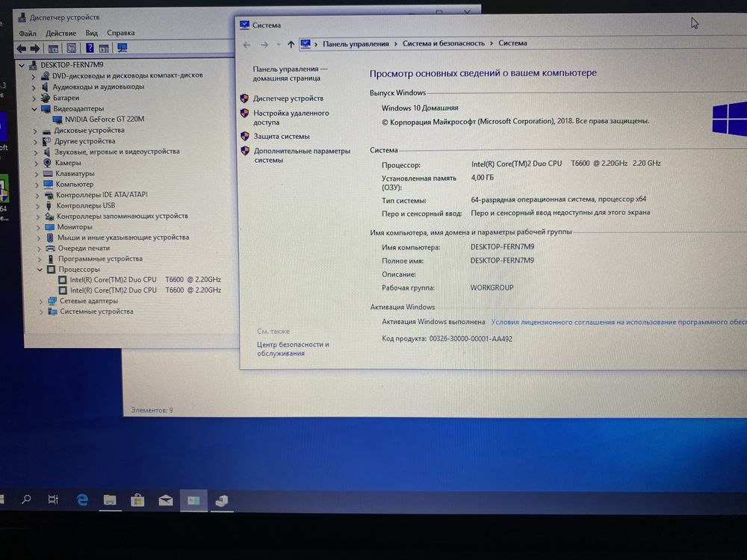Image resolution: width=747 pixels, height=560 pixels.
Task: Click the Device Manager taskbar button
Action: click(222, 501)
